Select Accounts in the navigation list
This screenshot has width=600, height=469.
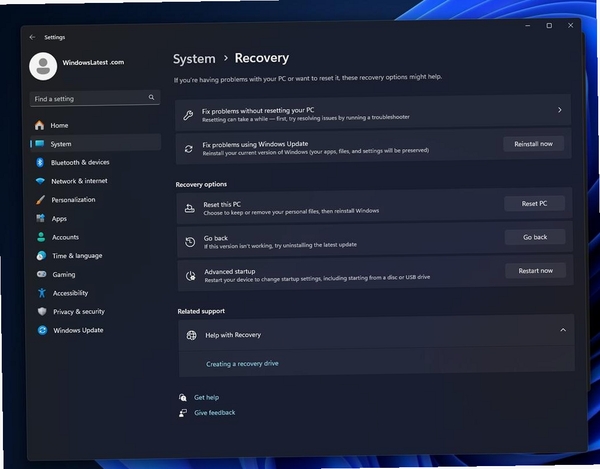tap(96, 237)
